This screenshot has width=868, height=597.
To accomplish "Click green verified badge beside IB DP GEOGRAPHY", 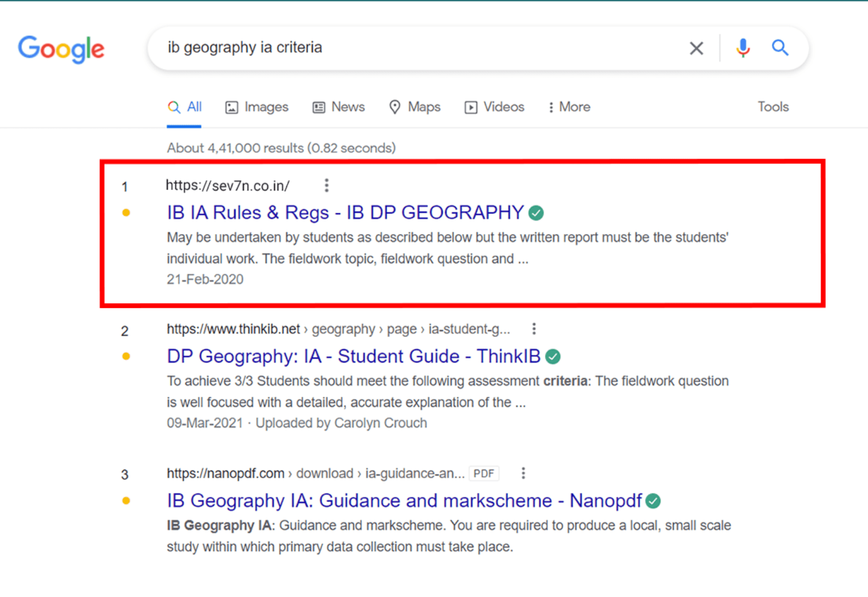I will pos(536,213).
